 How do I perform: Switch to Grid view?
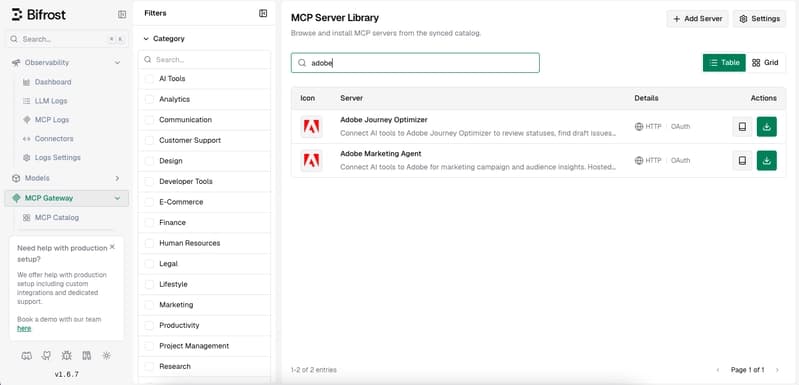pyautogui.click(x=765, y=63)
